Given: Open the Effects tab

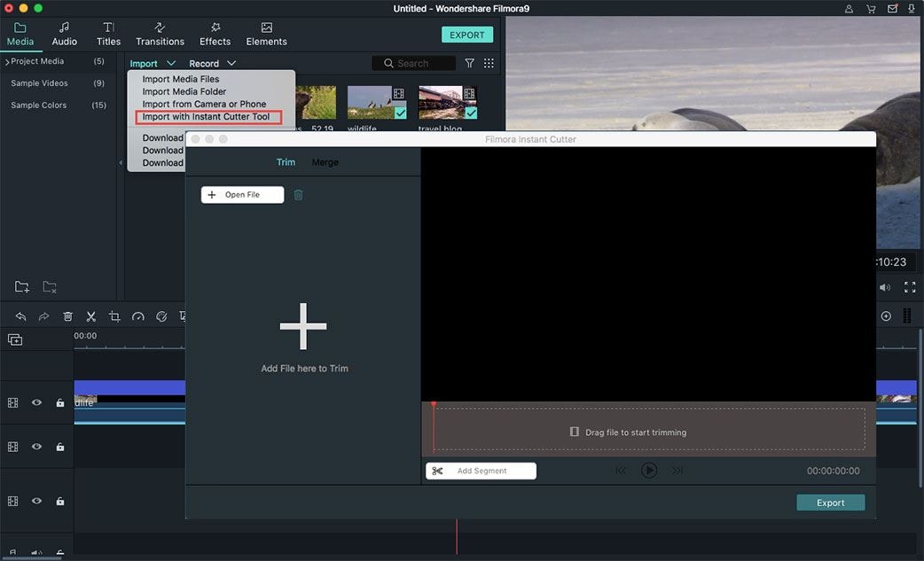Looking at the screenshot, I should [x=215, y=35].
